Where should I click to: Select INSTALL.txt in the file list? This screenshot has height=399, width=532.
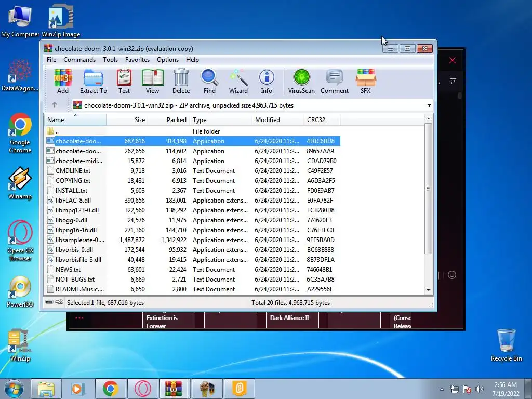[x=192, y=190]
